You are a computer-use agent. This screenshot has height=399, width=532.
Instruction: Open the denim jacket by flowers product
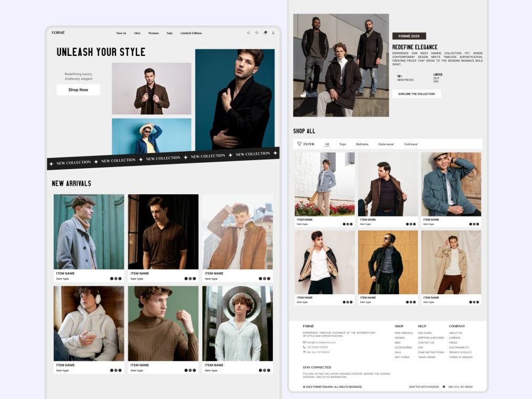[325, 184]
